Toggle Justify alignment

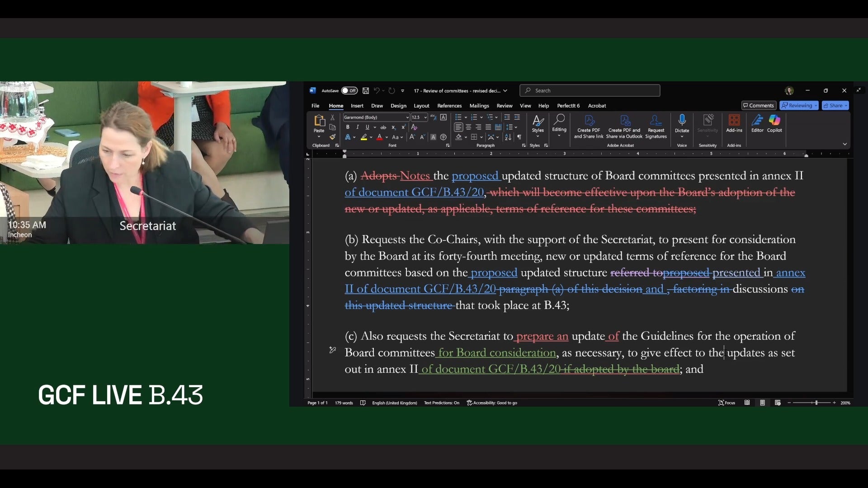[x=488, y=127]
